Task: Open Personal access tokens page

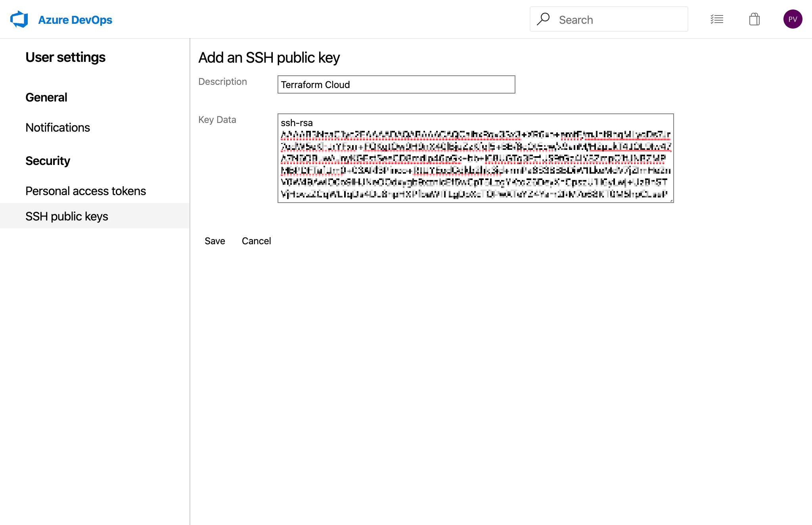Action: coord(86,191)
